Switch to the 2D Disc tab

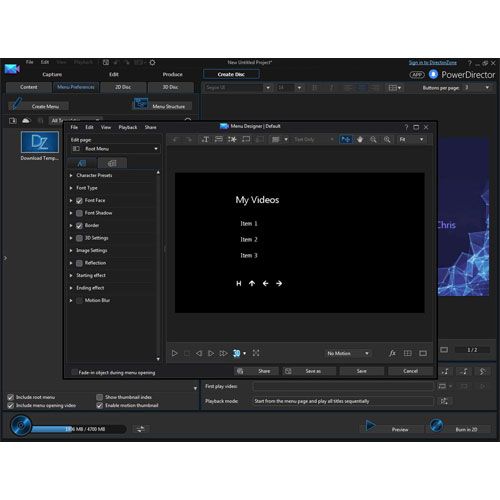tap(123, 87)
